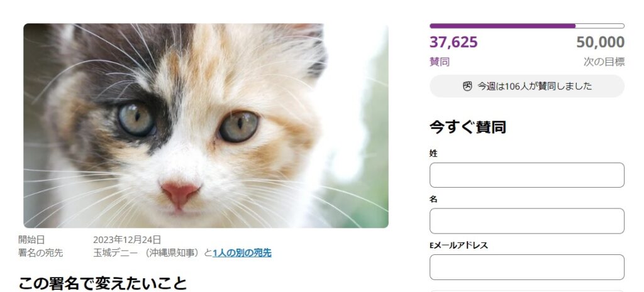Click the 次の目標 label
The width and height of the screenshot is (644, 292).
click(604, 62)
